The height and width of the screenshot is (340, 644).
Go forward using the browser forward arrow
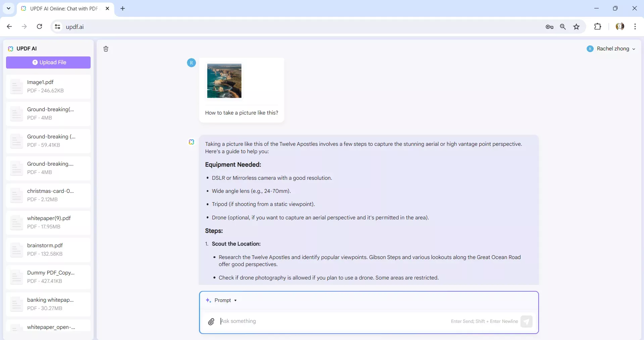pos(24,27)
